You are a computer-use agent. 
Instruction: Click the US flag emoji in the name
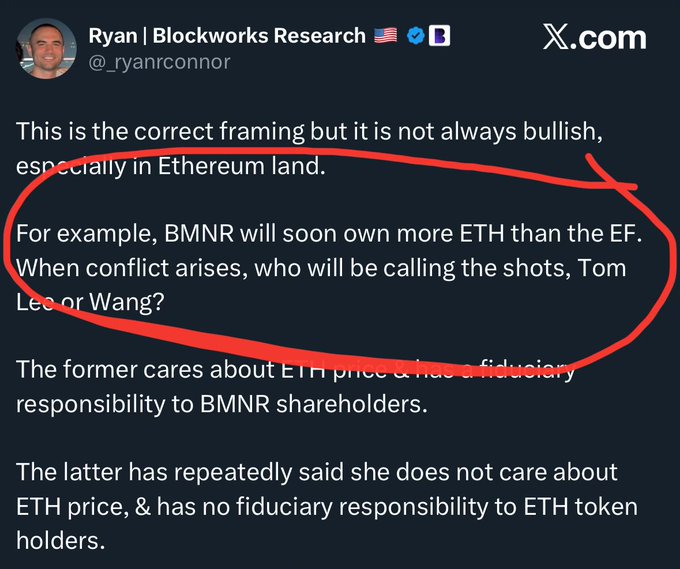pos(385,36)
